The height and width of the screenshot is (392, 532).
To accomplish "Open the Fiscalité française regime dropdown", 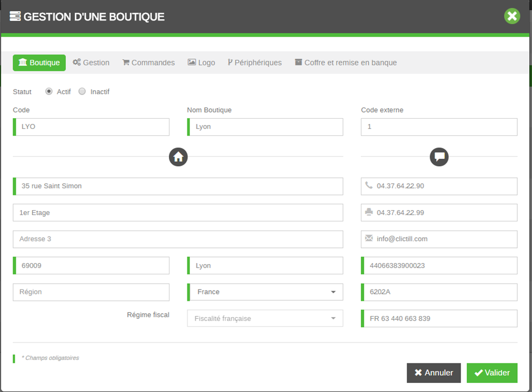I will click(265, 318).
